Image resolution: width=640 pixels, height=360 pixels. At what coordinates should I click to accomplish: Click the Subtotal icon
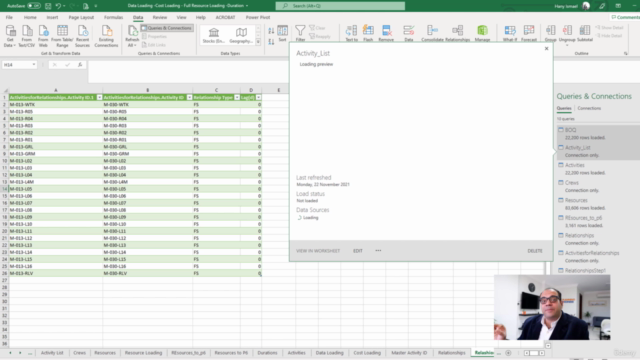[x=584, y=33]
